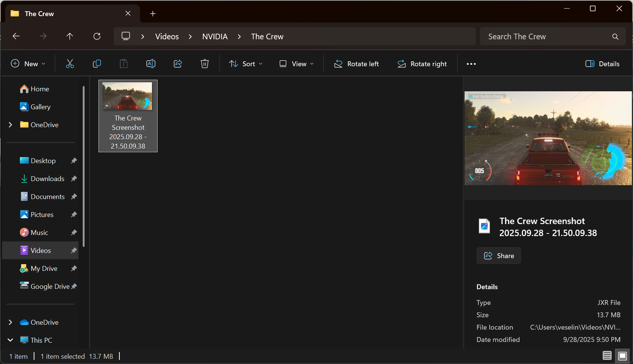Click The Crew breadcrumb
Screen dimensions: 633x364
click(x=267, y=37)
